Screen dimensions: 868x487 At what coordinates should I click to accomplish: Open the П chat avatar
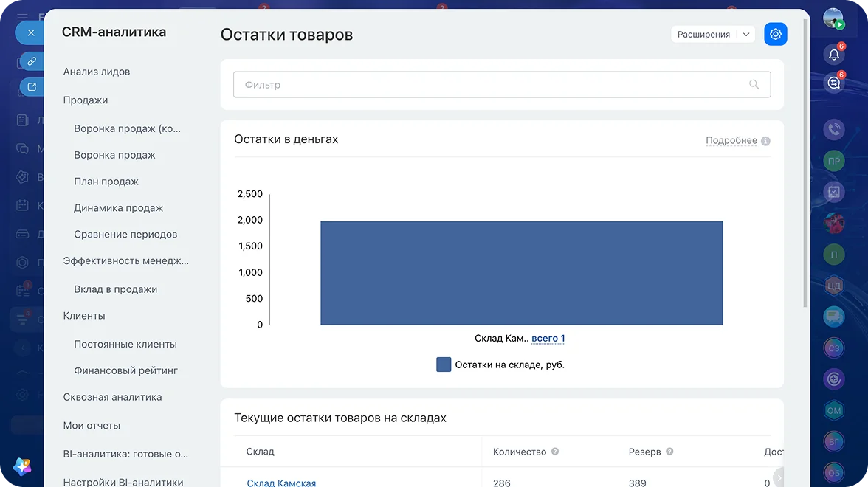coord(834,255)
